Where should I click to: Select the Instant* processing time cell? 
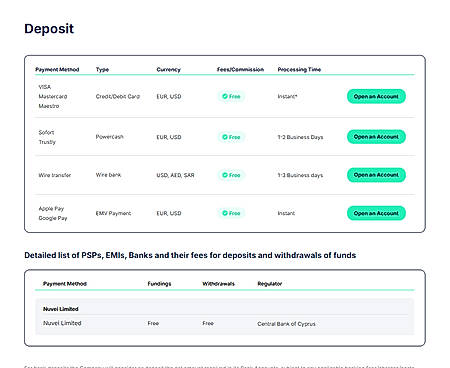[x=287, y=96]
